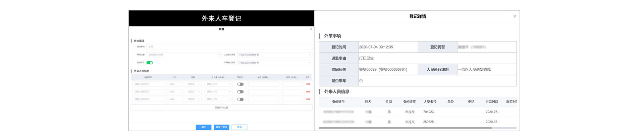644x137 pixels.
Task: Open 人员卡号 dropdown in second person row
Action: pyautogui.click(x=219, y=92)
